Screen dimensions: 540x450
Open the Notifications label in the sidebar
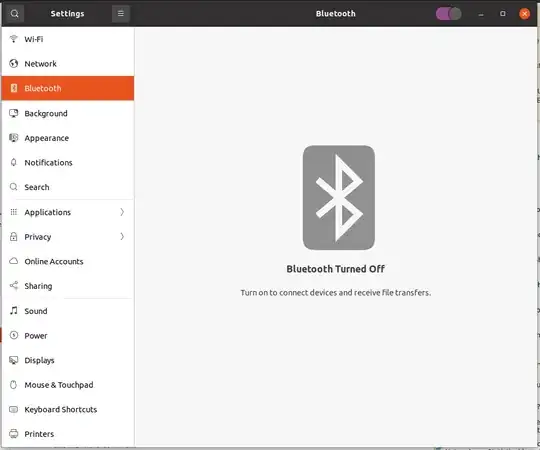48,163
